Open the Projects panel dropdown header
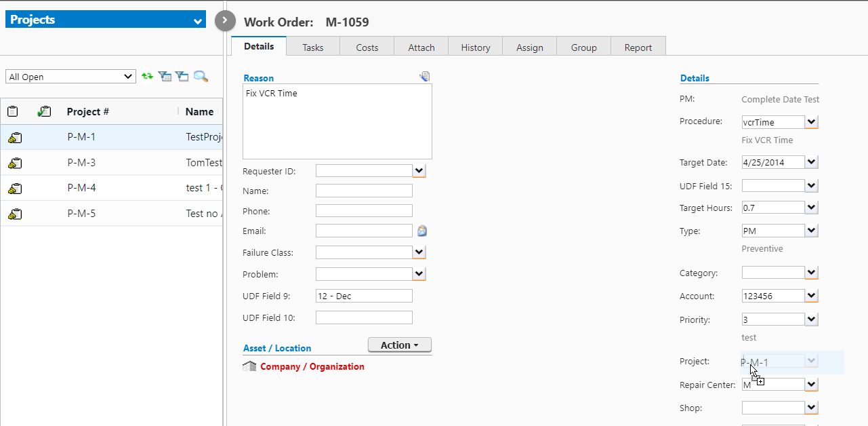The width and height of the screenshot is (868, 426). tap(105, 20)
